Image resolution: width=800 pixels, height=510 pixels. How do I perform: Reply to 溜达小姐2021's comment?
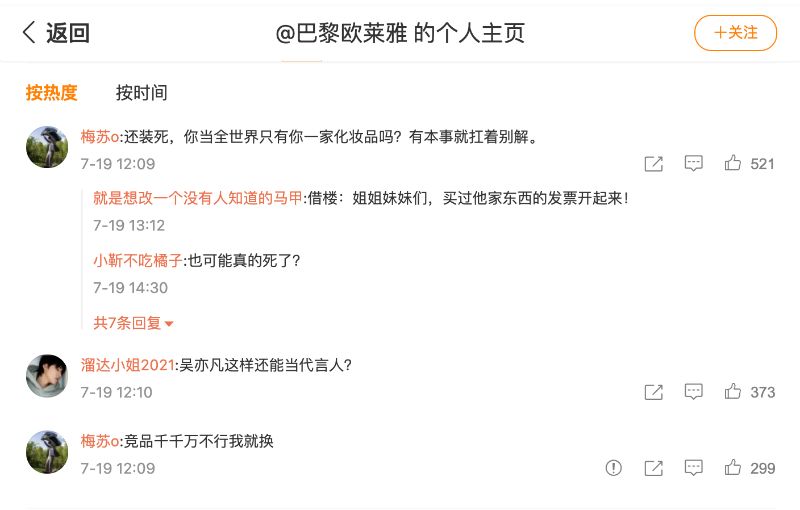[x=693, y=392]
